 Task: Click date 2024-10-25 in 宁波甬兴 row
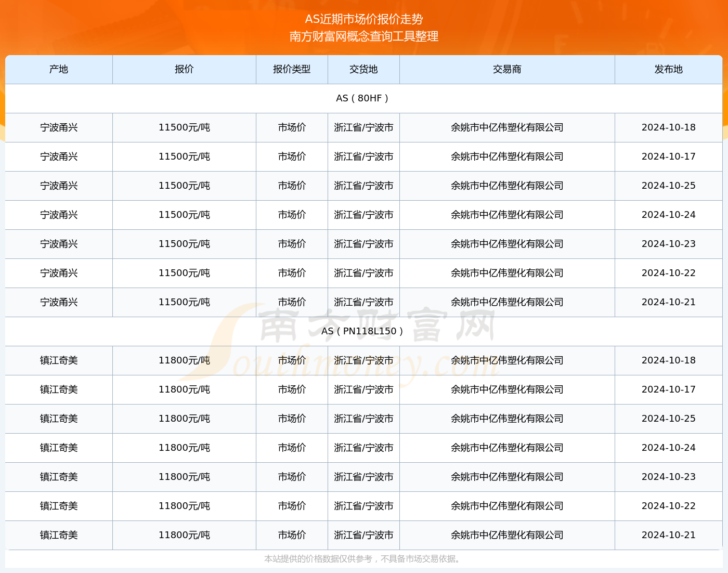coord(668,186)
